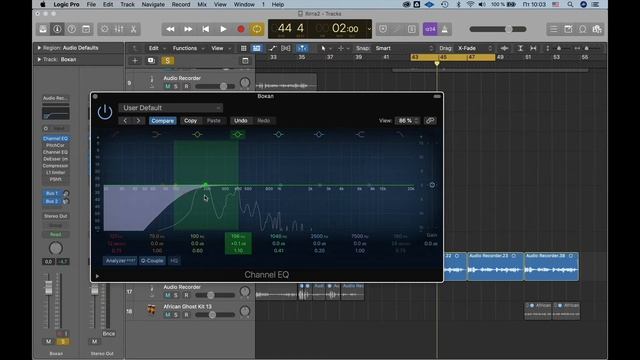Open the Toolbar button in control bar
Image resolution: width=640 pixels, height=360 pixels.
(x=86, y=29)
